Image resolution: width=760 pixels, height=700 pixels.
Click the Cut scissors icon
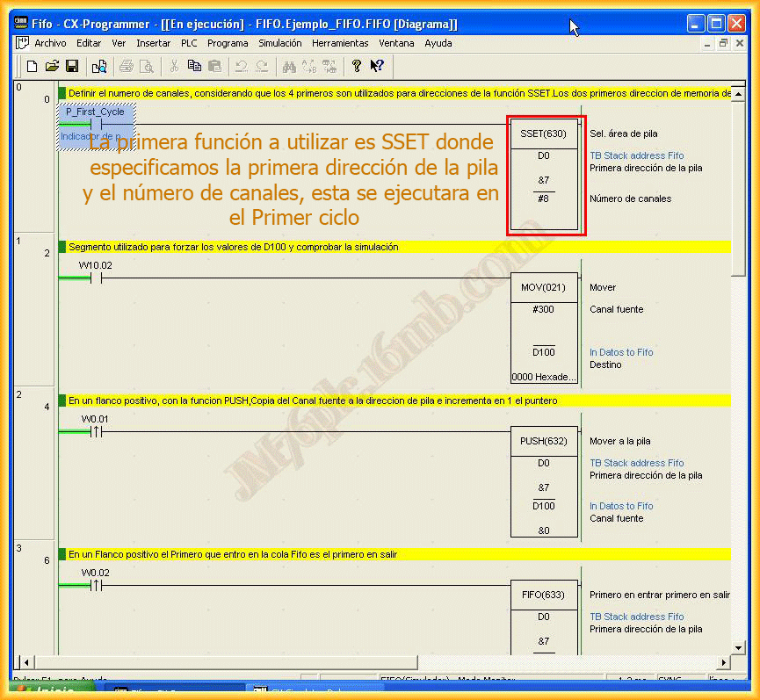point(174,66)
